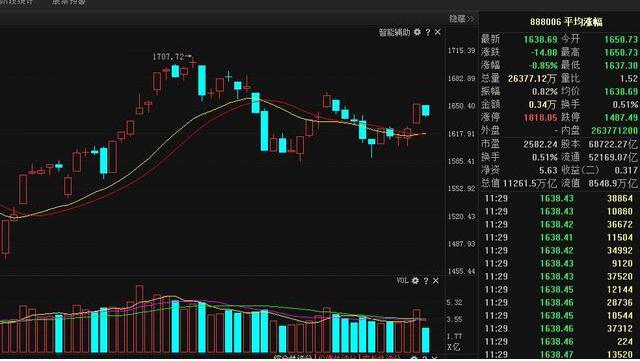Image resolution: width=640 pixels, height=361 pixels.
Task: Select the last cyan volume bar
Action: pyautogui.click(x=426, y=340)
